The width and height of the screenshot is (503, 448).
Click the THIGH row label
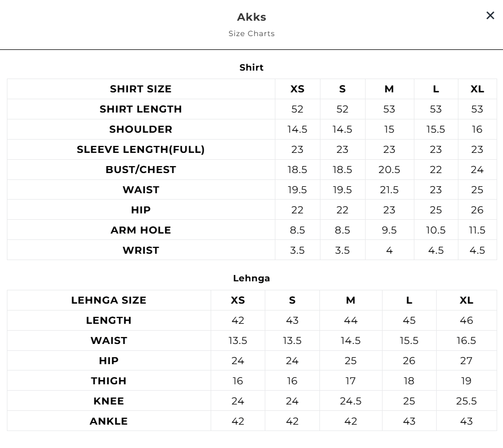pyautogui.click(x=109, y=381)
